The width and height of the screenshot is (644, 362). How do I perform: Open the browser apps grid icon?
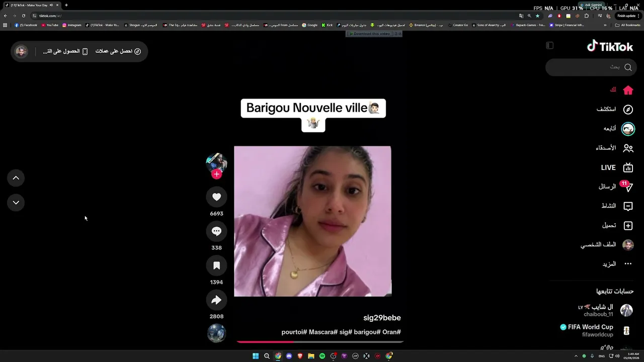point(5,25)
